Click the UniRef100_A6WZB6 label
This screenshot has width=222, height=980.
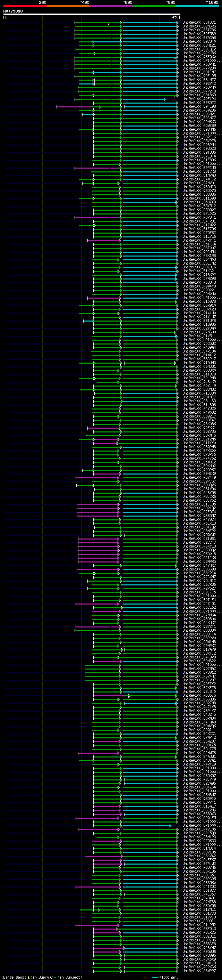[x=199, y=110]
